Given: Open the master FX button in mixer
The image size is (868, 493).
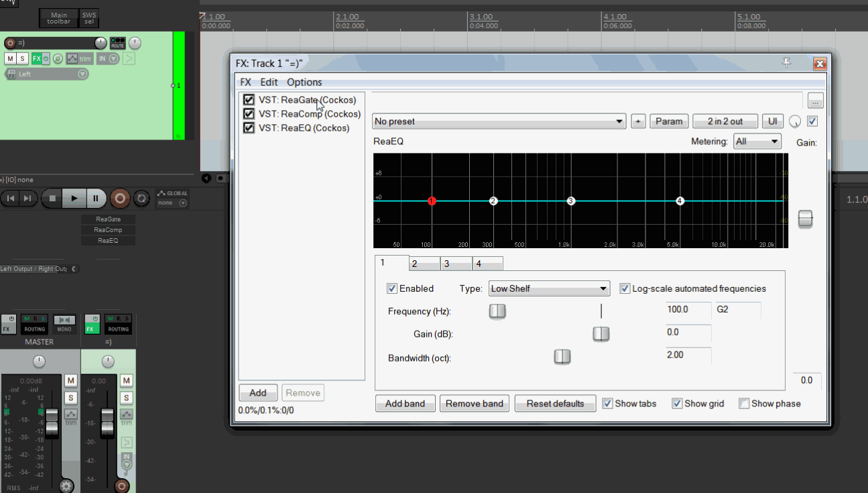Looking at the screenshot, I should click(x=8, y=325).
